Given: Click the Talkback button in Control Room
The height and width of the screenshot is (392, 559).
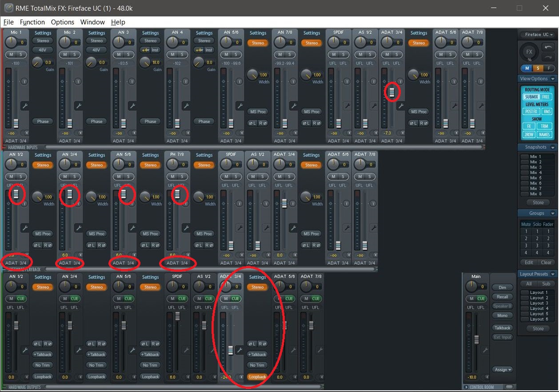Looking at the screenshot, I should point(503,328).
